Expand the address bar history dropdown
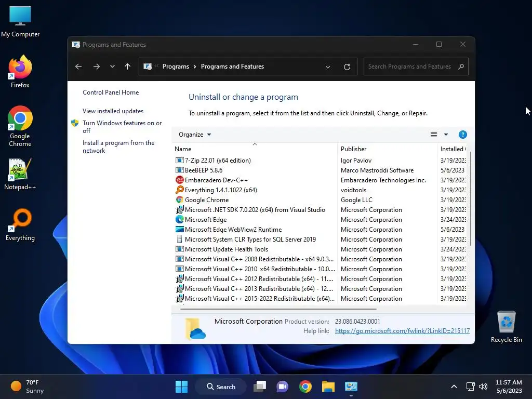532x399 pixels. [328, 67]
